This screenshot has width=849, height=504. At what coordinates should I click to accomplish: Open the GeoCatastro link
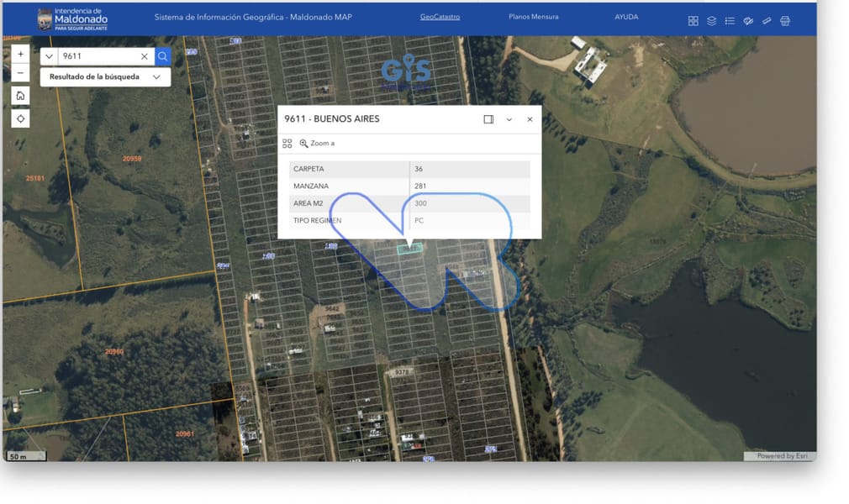click(x=440, y=17)
